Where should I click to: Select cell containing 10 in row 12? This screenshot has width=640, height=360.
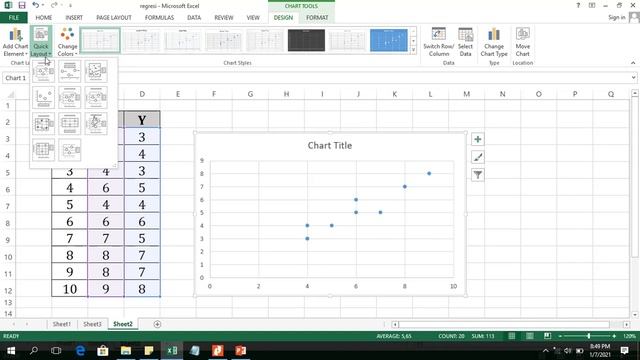pos(70,289)
